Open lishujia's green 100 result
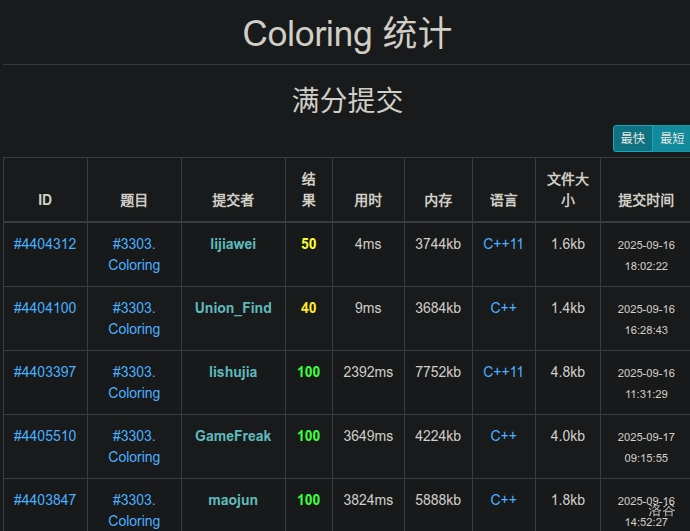690x531 pixels. (308, 372)
